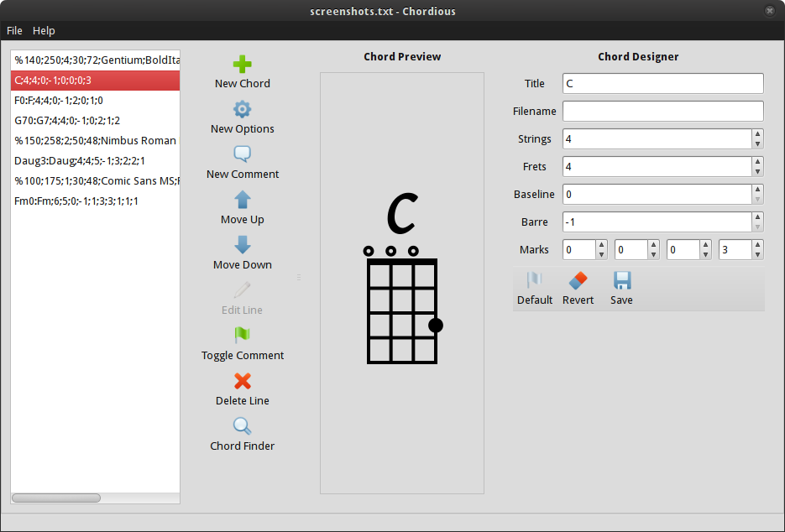785x532 pixels.
Task: Save the chord with the floppy disk icon
Action: [621, 281]
